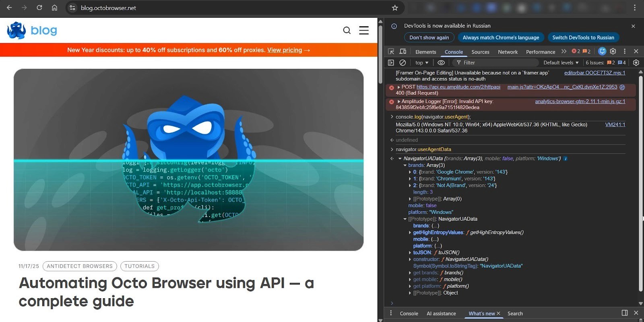The width and height of the screenshot is (644, 322).
Task: Open the browser home page icon
Action: click(55, 8)
